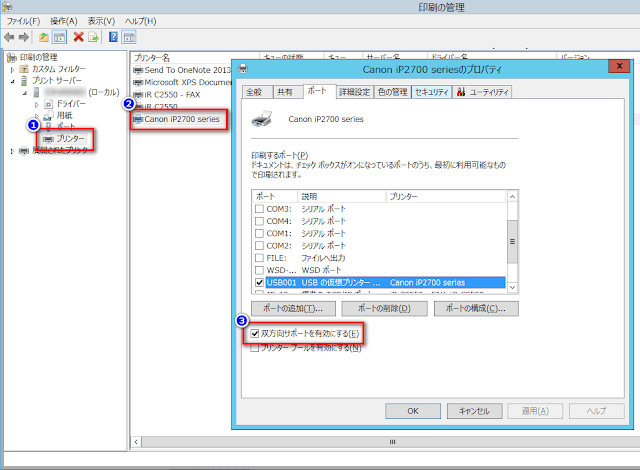Open the ファイル(F) menu
Image resolution: width=640 pixels, height=470 pixels.
(x=23, y=21)
